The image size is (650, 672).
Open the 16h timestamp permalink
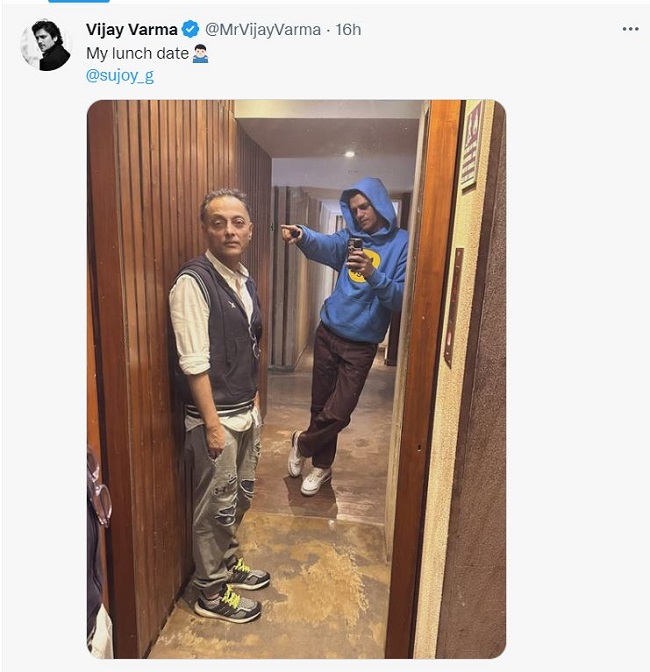click(x=348, y=30)
